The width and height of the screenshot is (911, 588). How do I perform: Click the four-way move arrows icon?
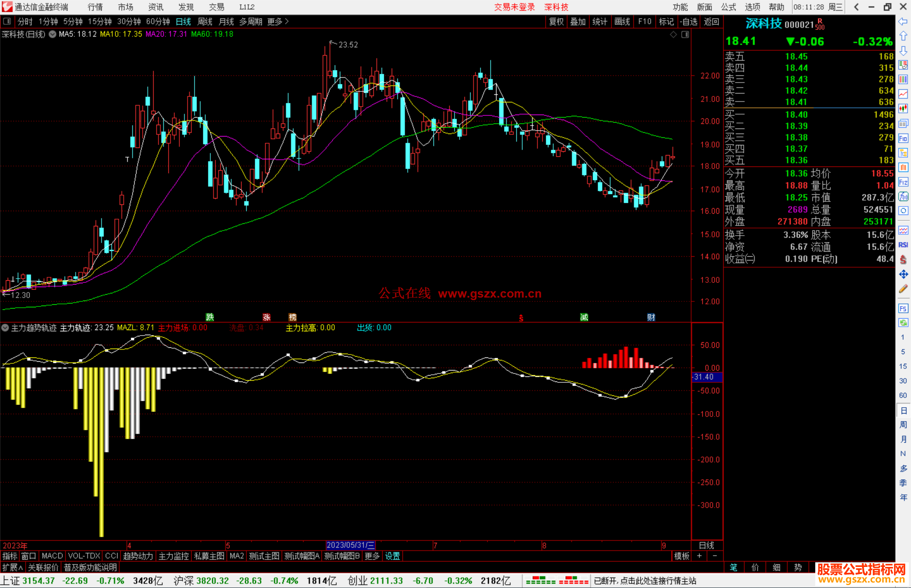(903, 274)
